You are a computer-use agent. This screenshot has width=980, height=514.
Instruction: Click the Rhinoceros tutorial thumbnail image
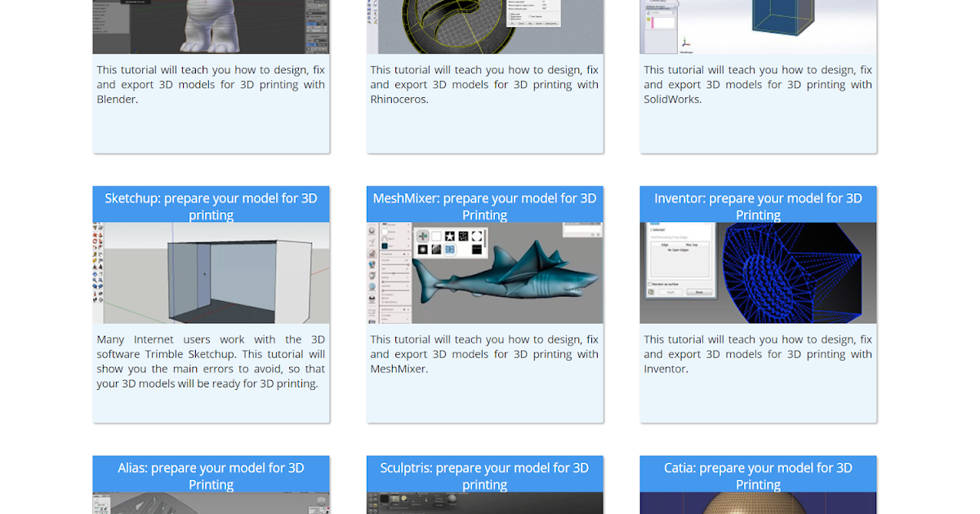pos(484,27)
